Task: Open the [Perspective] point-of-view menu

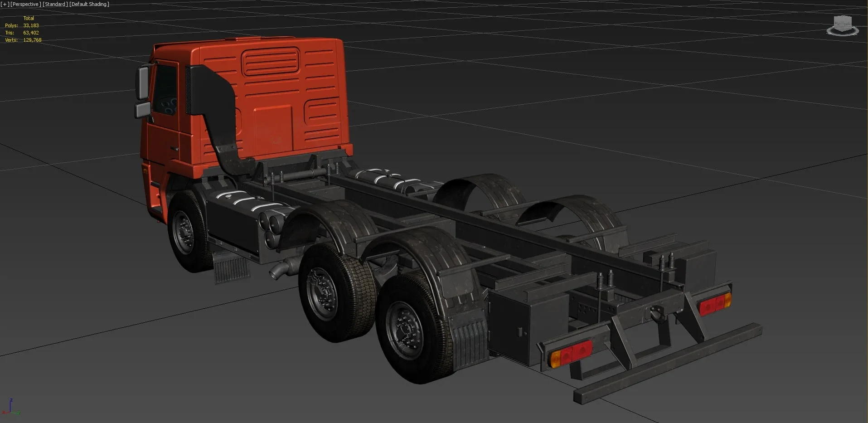Action: pos(25,4)
